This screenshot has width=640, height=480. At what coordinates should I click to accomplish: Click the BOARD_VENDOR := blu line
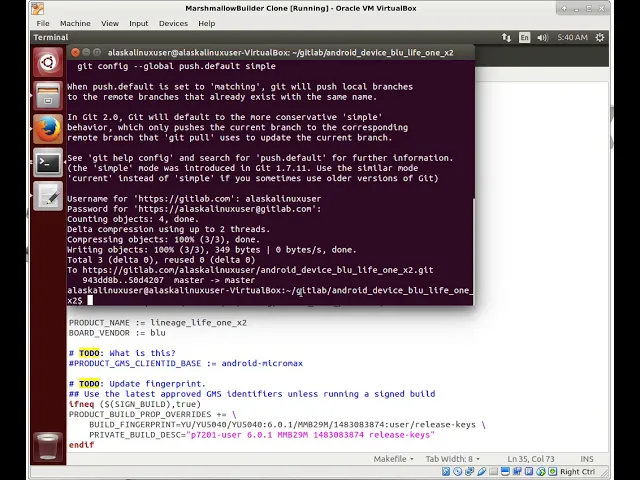pyautogui.click(x=117, y=333)
